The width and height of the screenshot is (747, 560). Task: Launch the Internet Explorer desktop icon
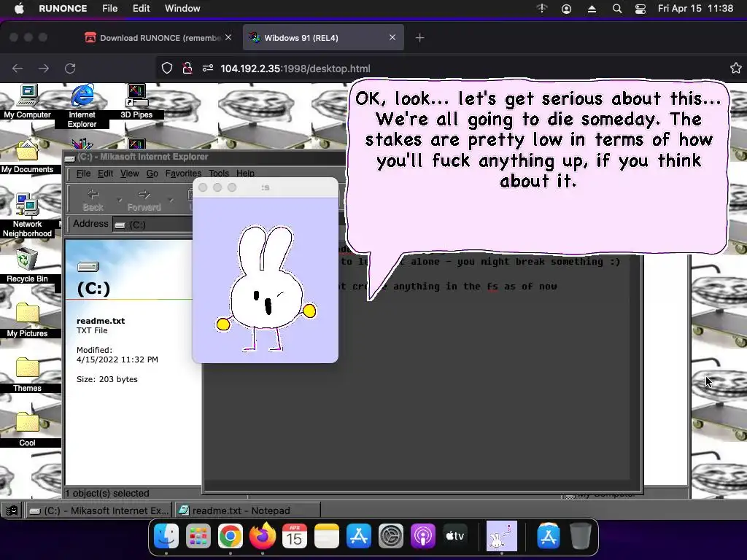click(82, 106)
